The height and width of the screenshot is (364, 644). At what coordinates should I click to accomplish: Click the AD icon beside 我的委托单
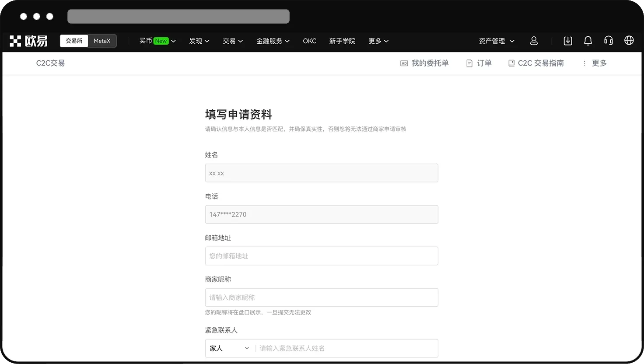click(x=404, y=63)
